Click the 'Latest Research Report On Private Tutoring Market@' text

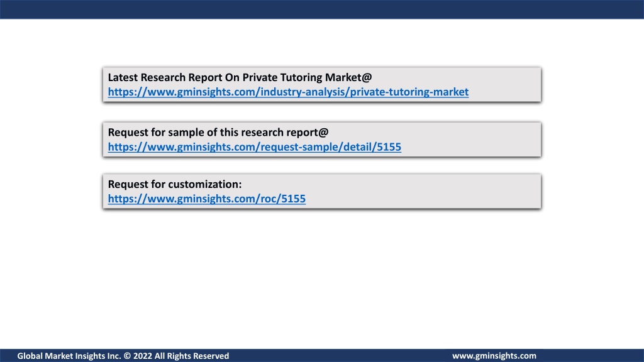(240, 77)
